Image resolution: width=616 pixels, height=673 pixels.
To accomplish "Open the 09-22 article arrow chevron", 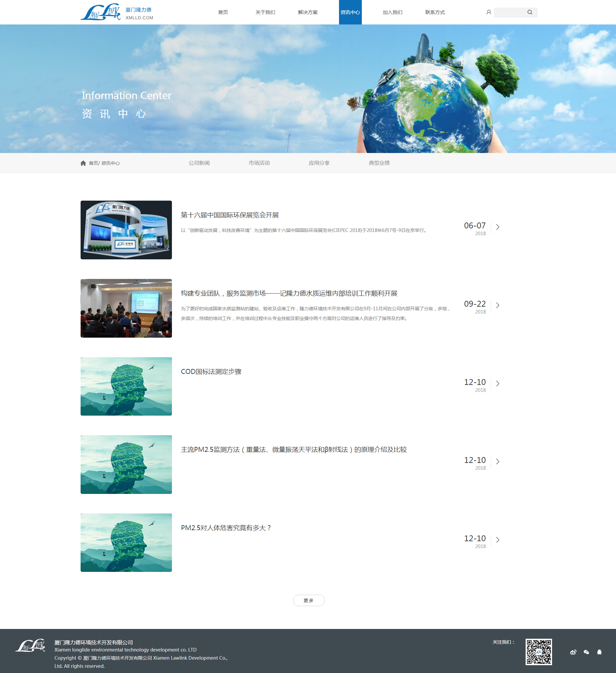I will (498, 305).
